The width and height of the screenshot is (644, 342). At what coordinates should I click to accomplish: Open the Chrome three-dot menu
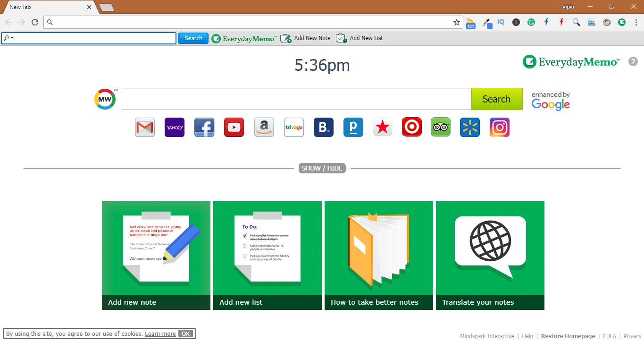click(636, 22)
